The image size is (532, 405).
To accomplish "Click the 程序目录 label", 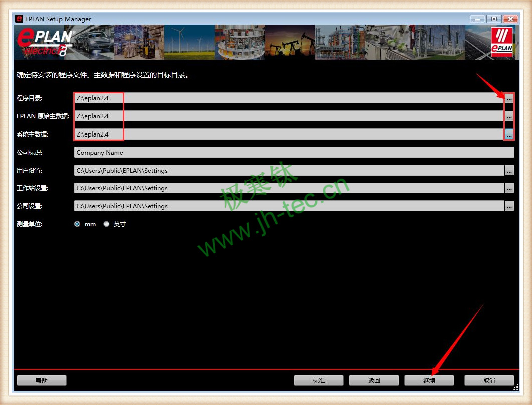I will click(x=29, y=98).
